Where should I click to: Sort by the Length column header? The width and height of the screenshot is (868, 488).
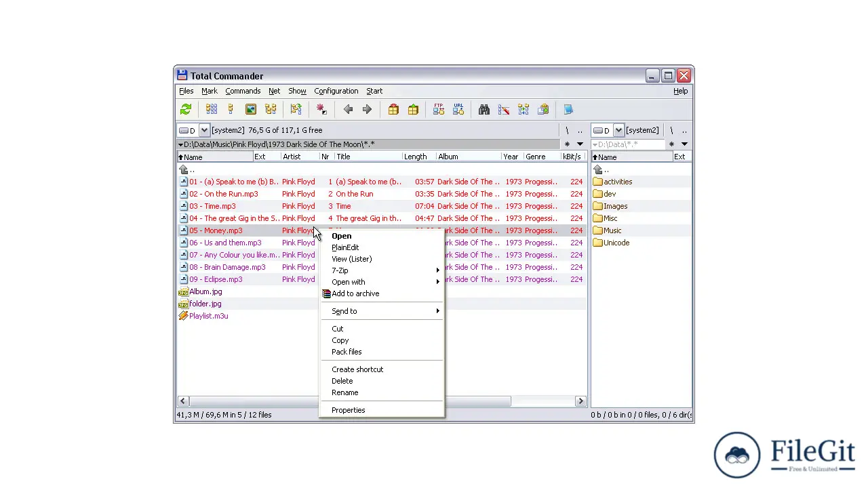click(419, 157)
